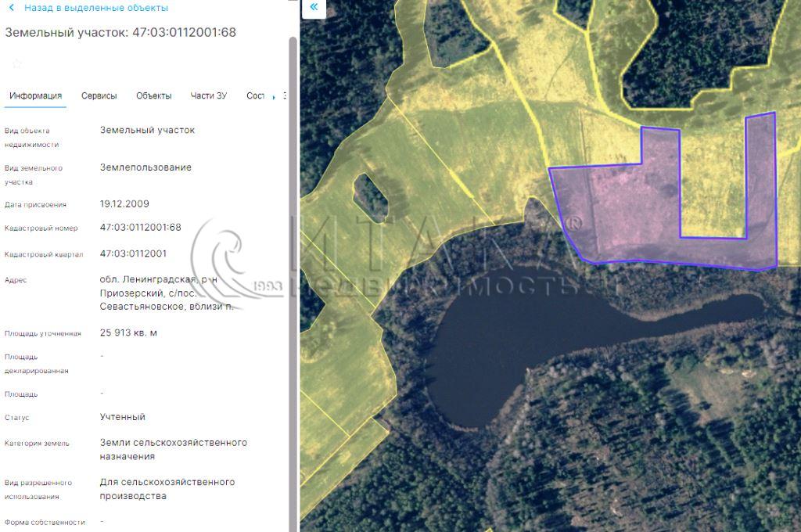801x532 pixels.
Task: Click the assignment date 19.12.2009
Action: coord(124,203)
